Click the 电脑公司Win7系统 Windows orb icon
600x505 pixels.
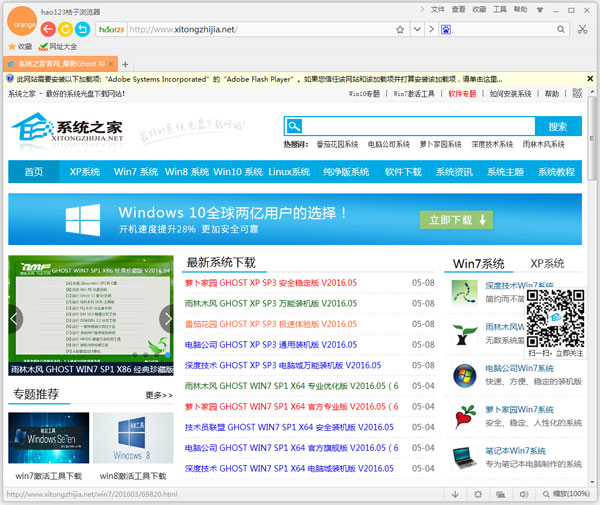465,376
